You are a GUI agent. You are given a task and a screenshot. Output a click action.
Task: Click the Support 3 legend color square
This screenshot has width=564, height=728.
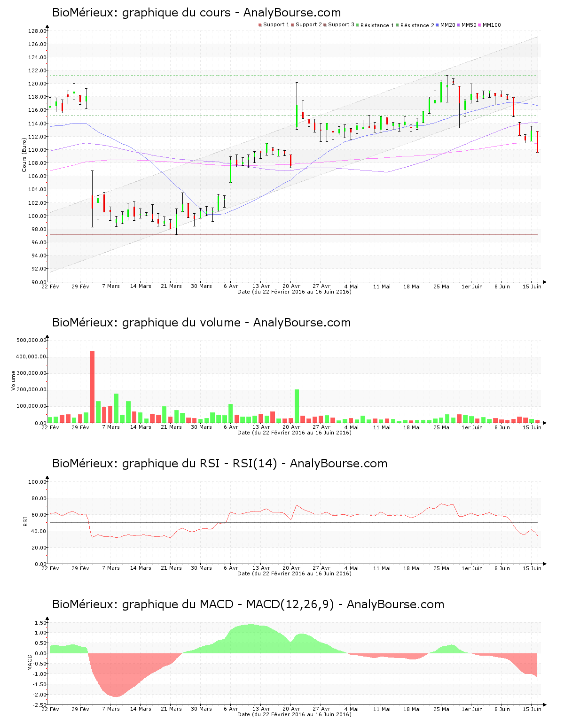point(325,25)
